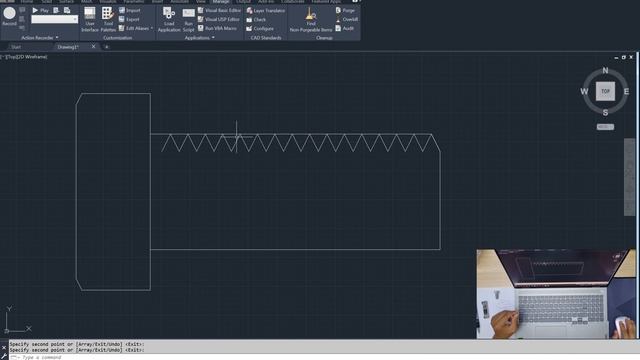This screenshot has width=640, height=360.
Task: Open the Layer Translator
Action: (266, 10)
